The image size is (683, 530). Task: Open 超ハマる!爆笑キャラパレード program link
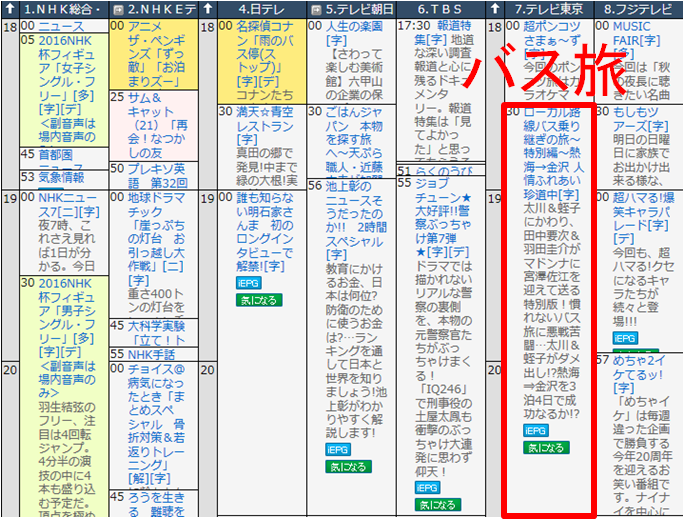[643, 218]
